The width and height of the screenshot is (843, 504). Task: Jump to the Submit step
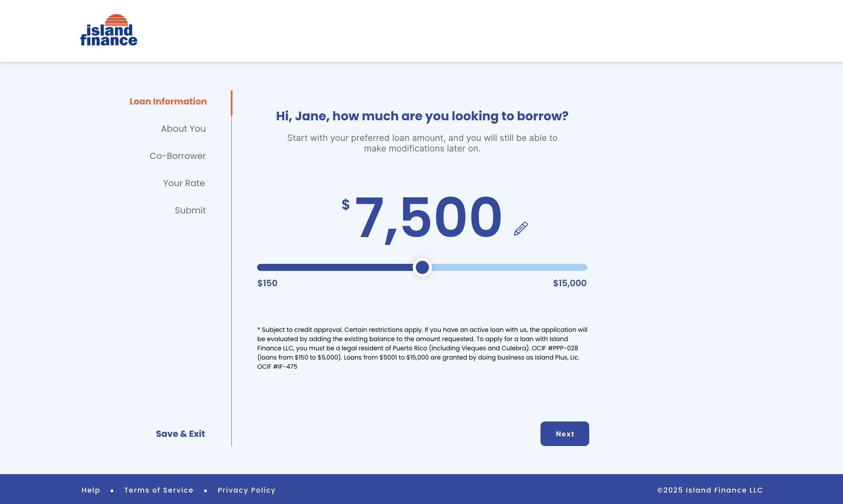click(x=190, y=210)
